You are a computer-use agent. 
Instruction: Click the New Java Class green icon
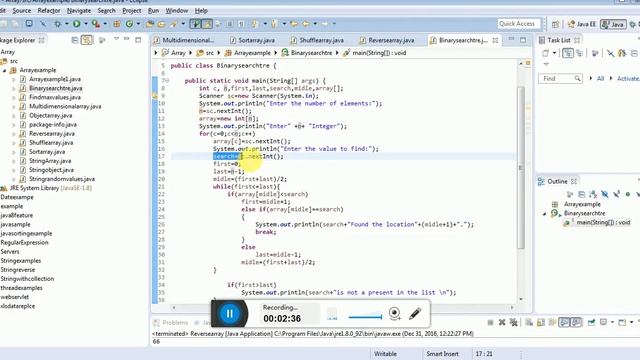tap(129, 24)
